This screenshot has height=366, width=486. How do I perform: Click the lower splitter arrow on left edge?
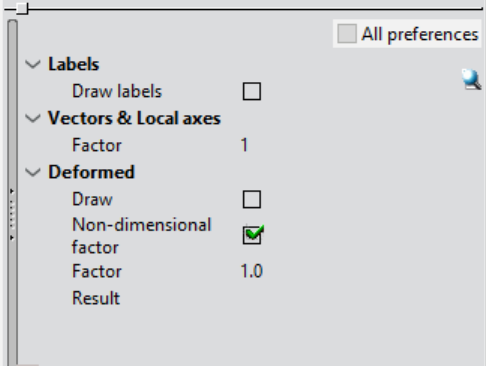pyautogui.click(x=12, y=238)
